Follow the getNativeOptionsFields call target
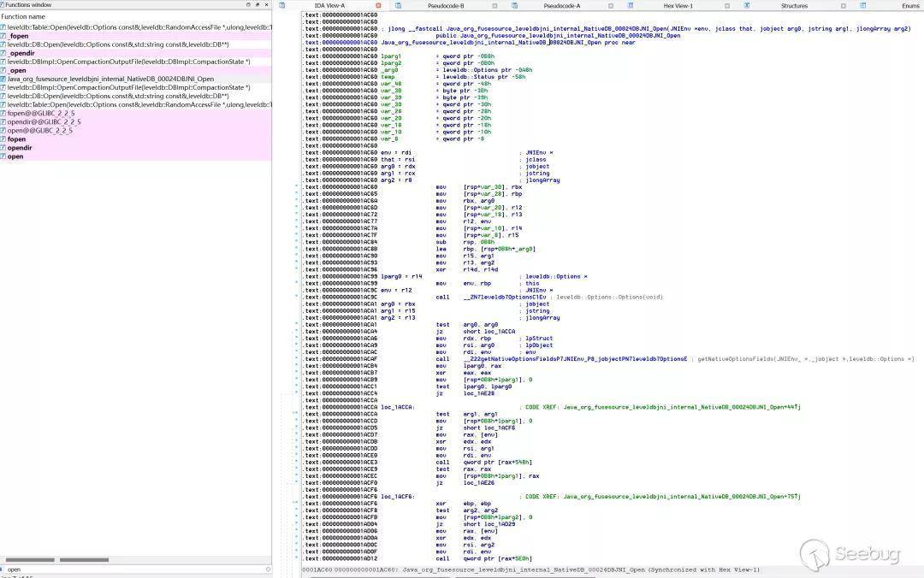This screenshot has width=924, height=578. [575, 359]
